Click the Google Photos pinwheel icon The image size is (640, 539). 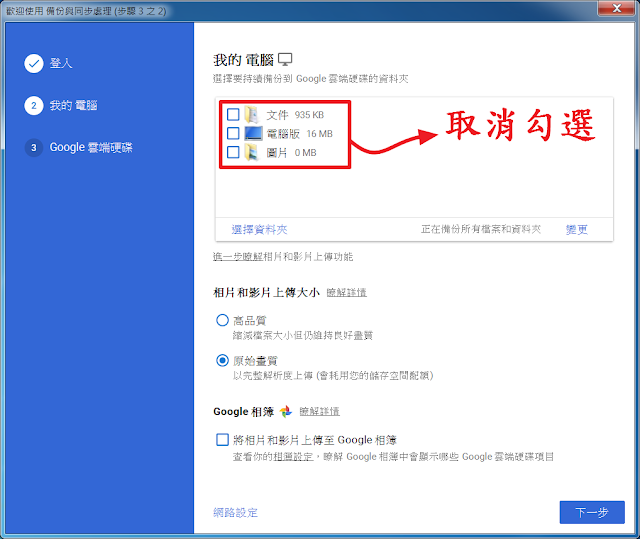286,411
